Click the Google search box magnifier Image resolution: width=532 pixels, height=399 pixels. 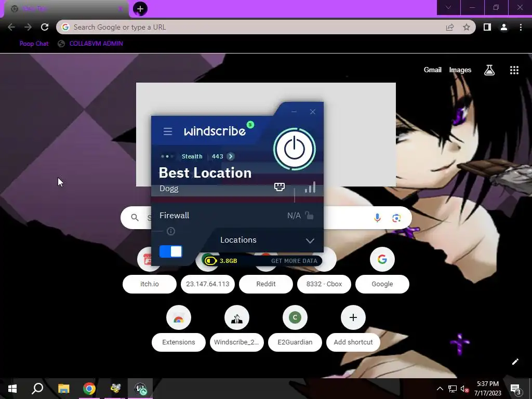click(135, 218)
